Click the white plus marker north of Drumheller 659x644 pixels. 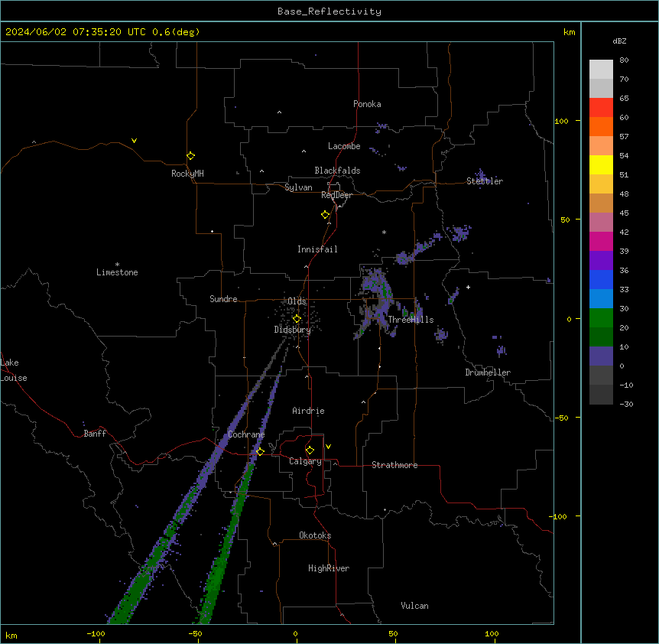(x=468, y=287)
